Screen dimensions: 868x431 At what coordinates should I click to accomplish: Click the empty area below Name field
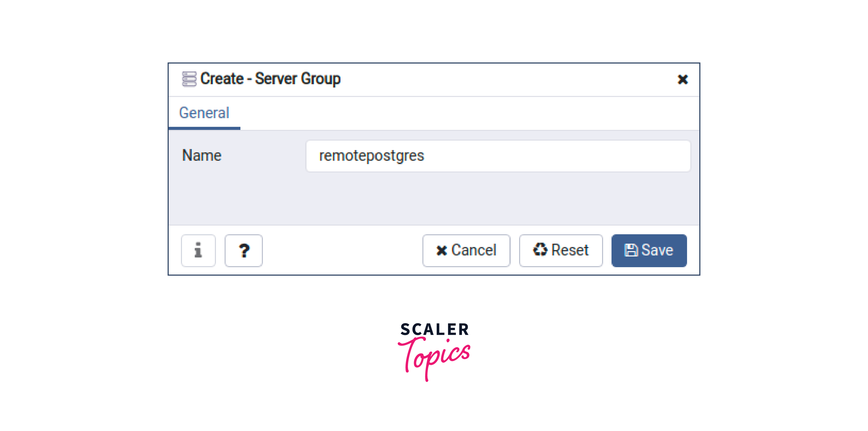[434, 199]
